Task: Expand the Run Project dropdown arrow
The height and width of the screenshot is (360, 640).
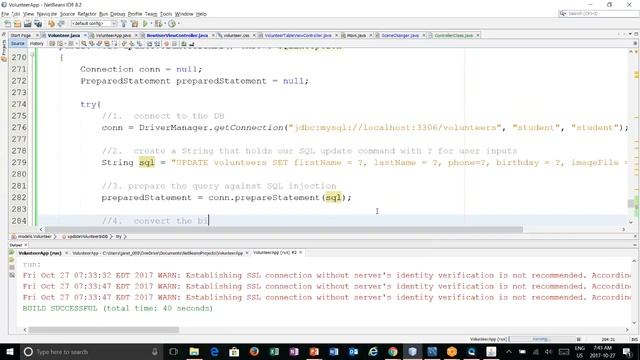Action: tap(151, 24)
